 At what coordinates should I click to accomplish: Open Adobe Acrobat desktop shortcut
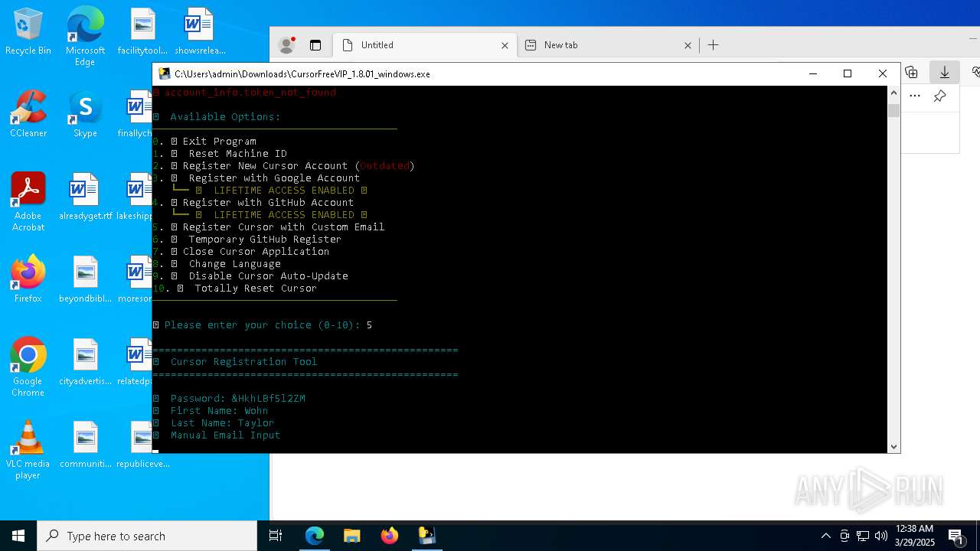coord(28,203)
